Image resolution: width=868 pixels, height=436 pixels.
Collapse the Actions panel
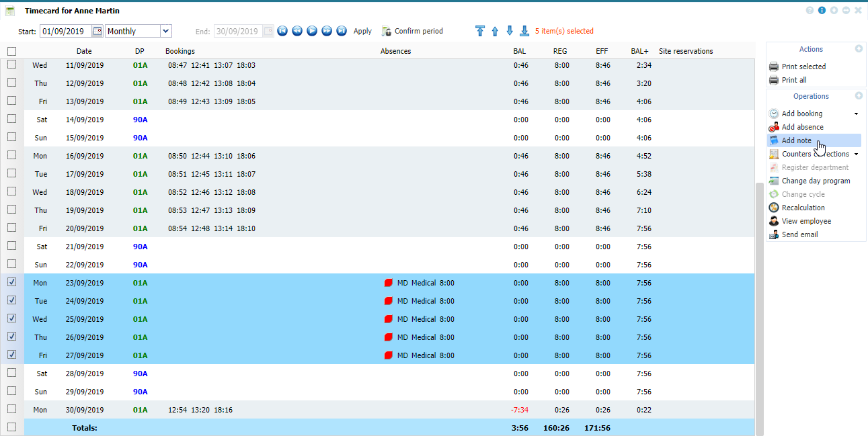pos(859,49)
